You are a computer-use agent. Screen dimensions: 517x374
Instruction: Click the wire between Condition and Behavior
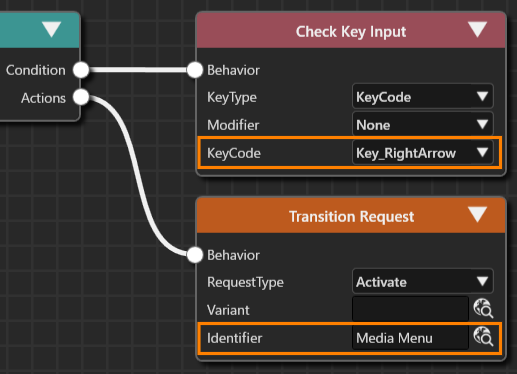[x=138, y=70]
